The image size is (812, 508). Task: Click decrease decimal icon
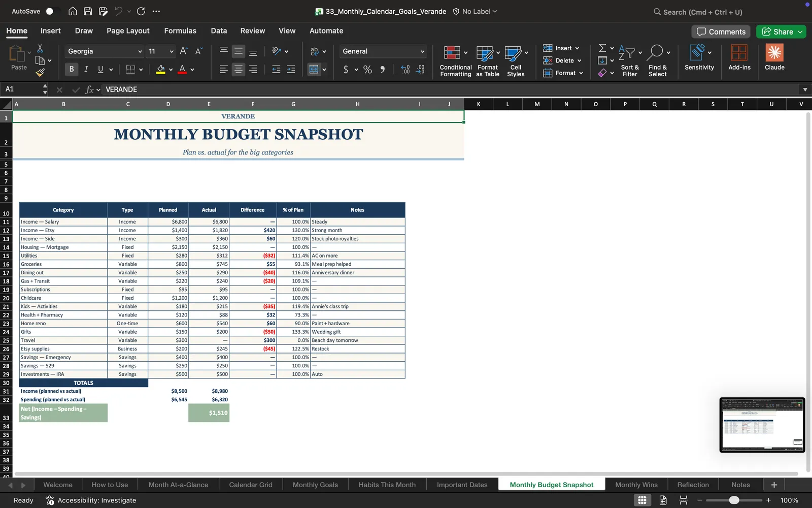[x=420, y=70]
